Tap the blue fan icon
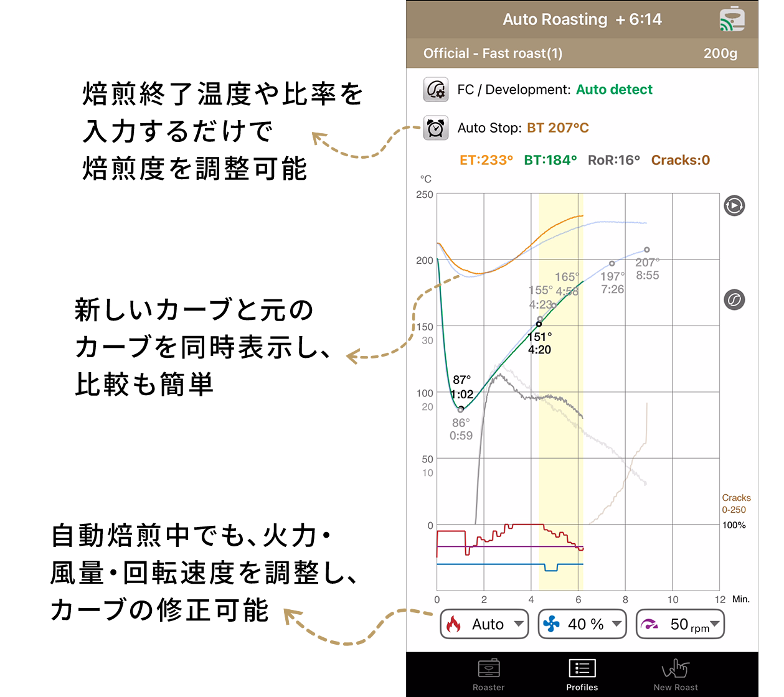The height and width of the screenshot is (697, 784). [552, 624]
